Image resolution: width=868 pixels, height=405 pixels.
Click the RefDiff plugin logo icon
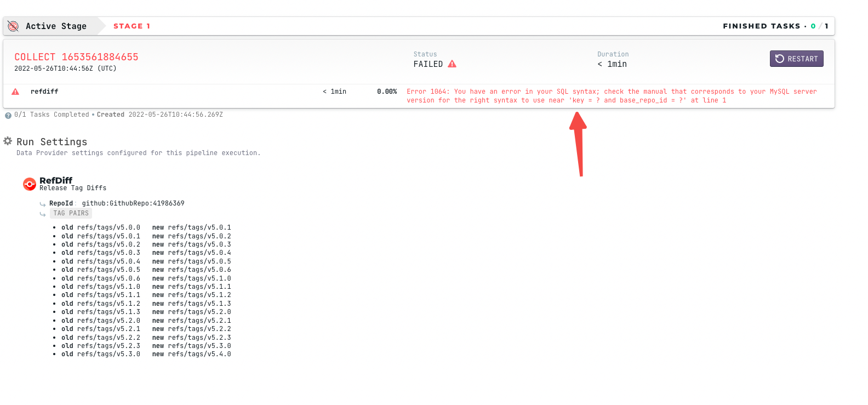30,184
